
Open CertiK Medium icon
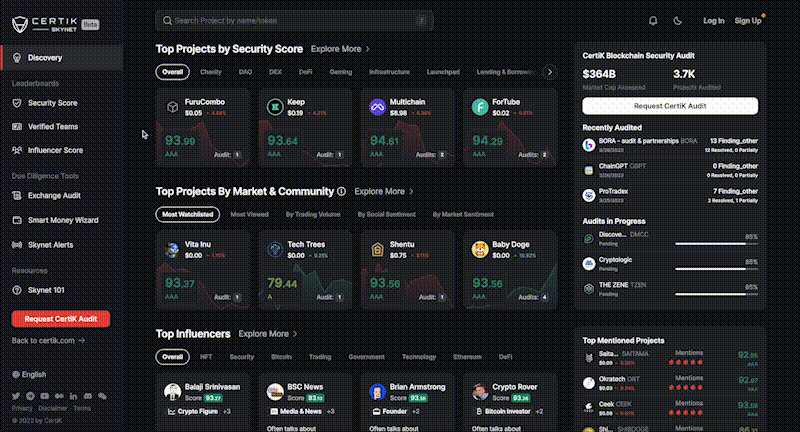[59, 396]
